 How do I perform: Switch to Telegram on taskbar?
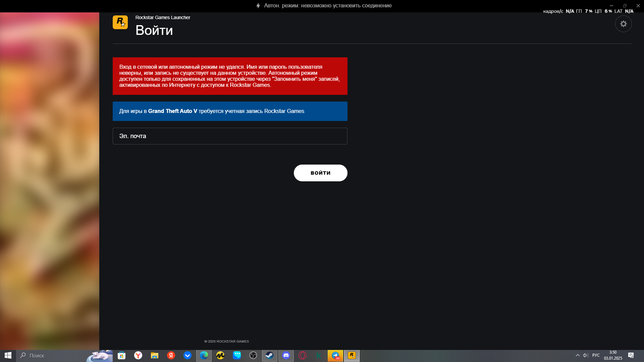tap(335, 355)
